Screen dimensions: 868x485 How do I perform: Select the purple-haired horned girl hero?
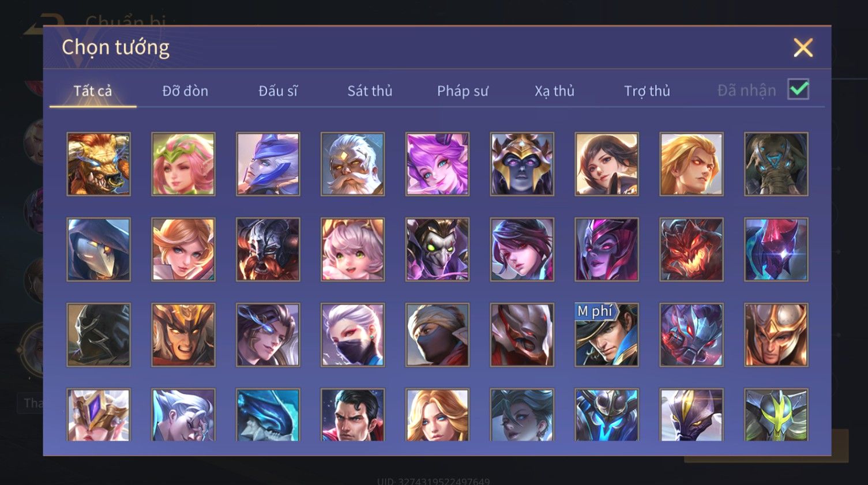point(437,164)
